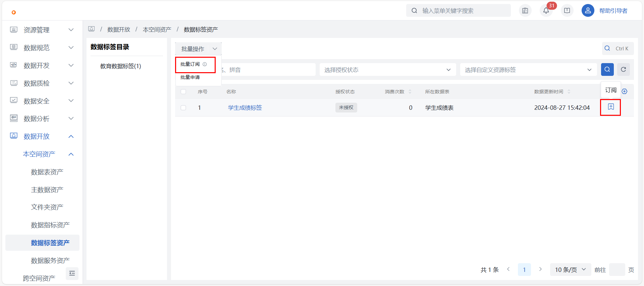Click the user avatar icon
Viewport: 644px width, 286px height.
click(588, 11)
